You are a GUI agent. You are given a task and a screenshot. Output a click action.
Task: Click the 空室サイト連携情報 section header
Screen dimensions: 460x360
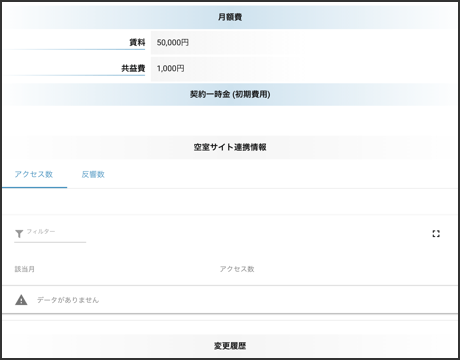(x=230, y=147)
